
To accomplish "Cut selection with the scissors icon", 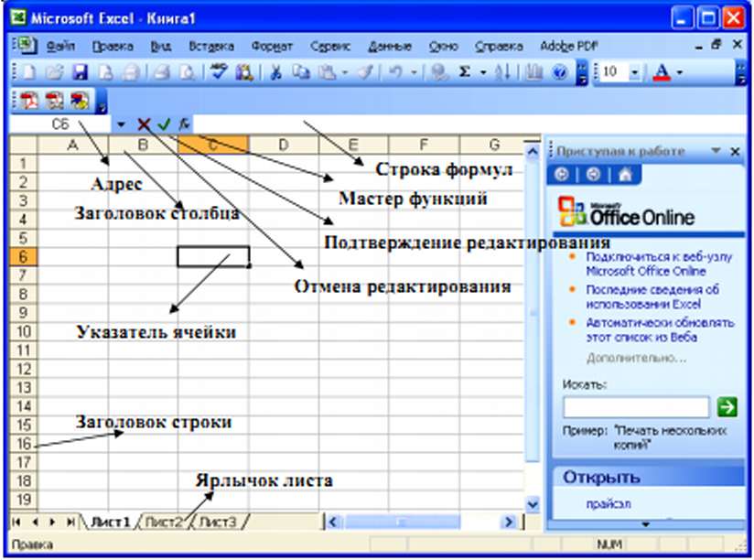I will click(x=275, y=72).
